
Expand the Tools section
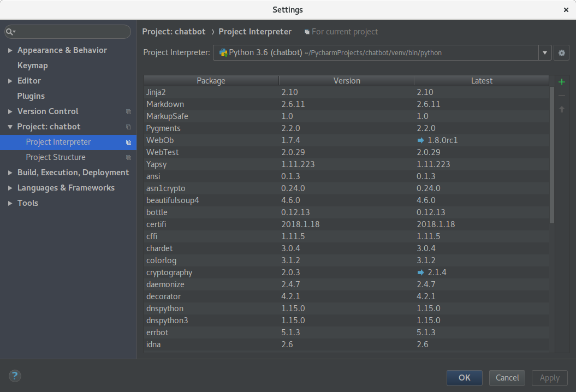tap(10, 203)
